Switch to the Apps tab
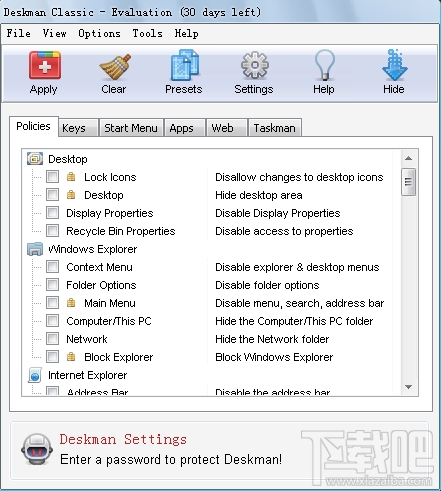 [x=184, y=128]
